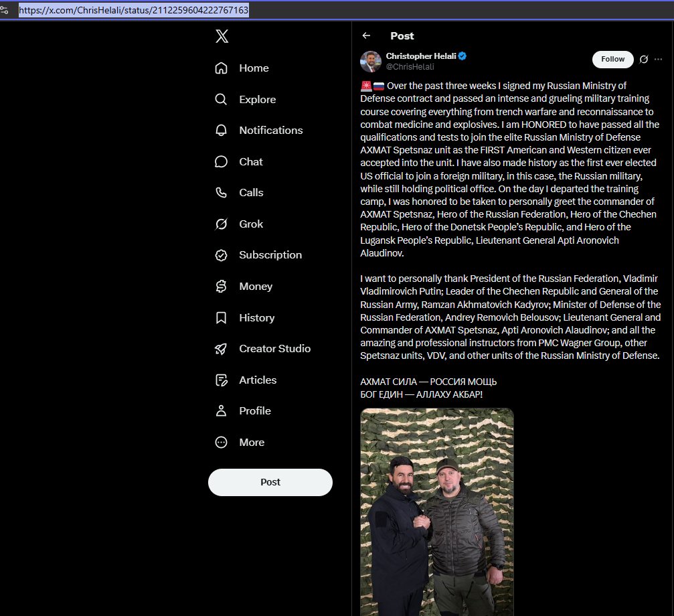674x616 pixels.
Task: Open the Explore menu label
Action: point(258,99)
